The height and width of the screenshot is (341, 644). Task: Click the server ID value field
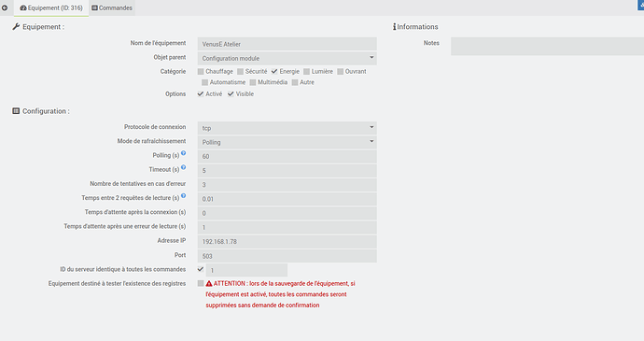(x=246, y=270)
